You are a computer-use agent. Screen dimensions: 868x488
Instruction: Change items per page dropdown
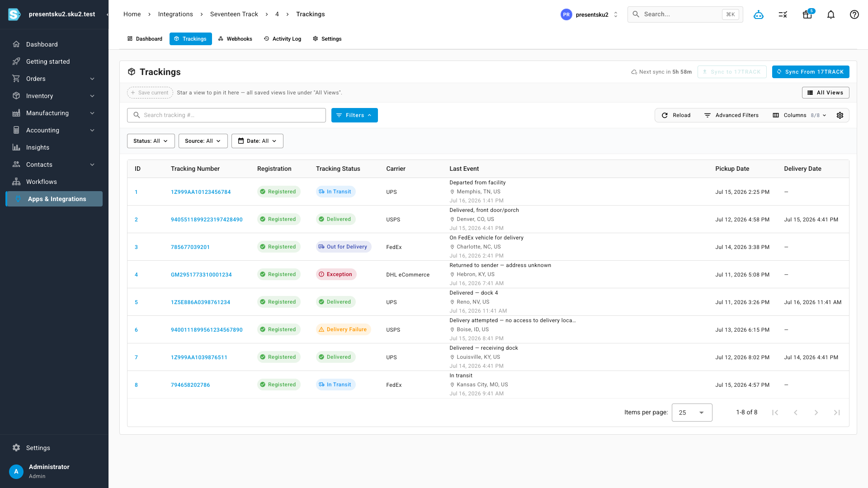coord(692,413)
